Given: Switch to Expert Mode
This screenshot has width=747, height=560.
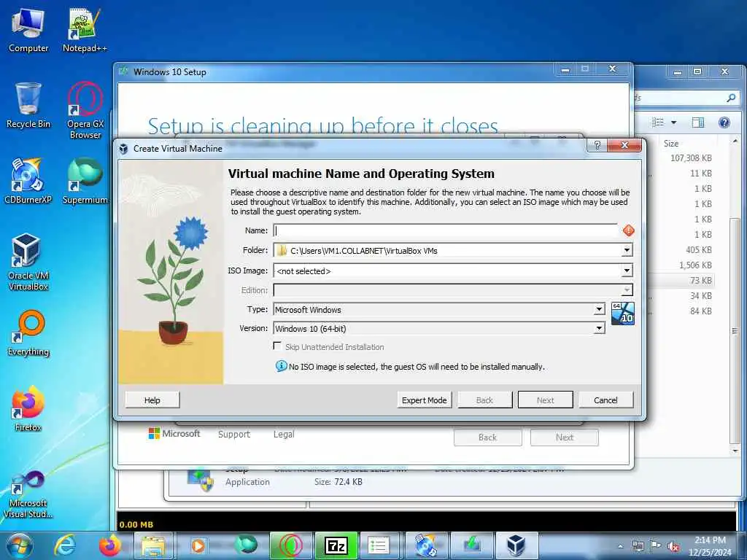Looking at the screenshot, I should 424,400.
